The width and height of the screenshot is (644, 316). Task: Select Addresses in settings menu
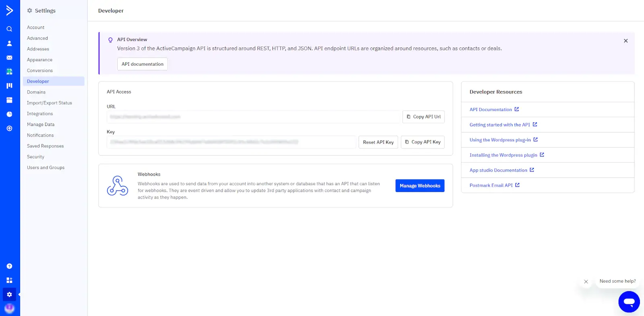point(38,49)
